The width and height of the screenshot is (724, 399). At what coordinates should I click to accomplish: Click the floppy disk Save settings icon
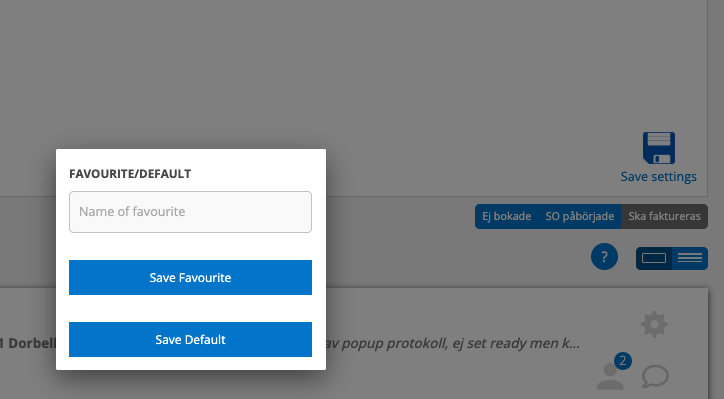[x=659, y=148]
